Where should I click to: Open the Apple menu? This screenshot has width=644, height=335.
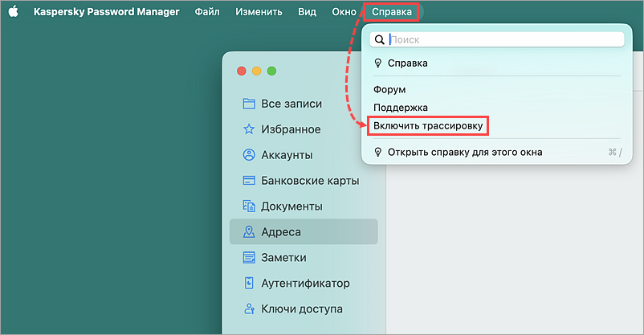(x=14, y=11)
